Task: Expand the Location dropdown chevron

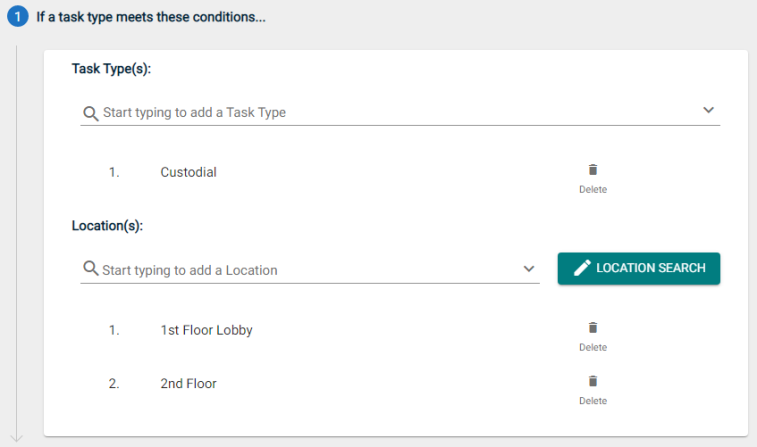Action: (x=529, y=269)
